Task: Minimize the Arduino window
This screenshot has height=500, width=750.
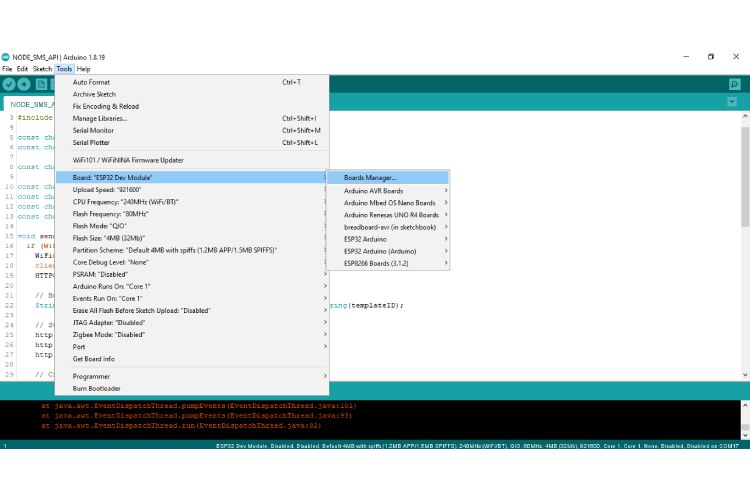Action: click(686, 56)
